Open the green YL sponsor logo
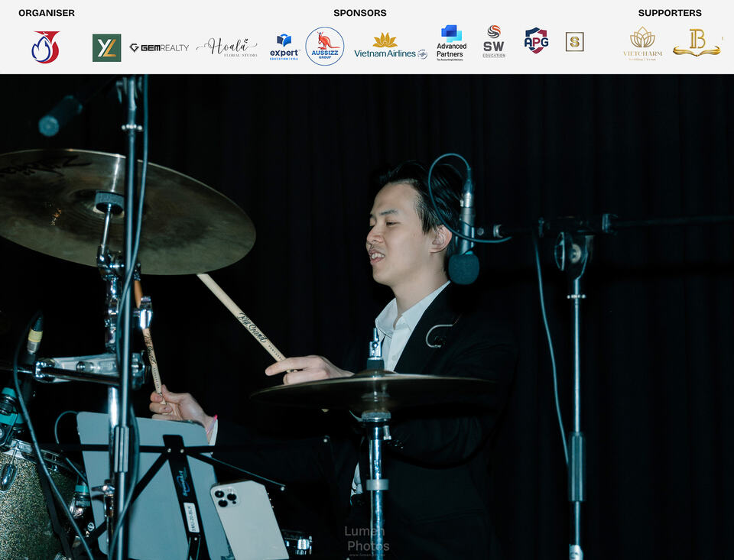 107,47
